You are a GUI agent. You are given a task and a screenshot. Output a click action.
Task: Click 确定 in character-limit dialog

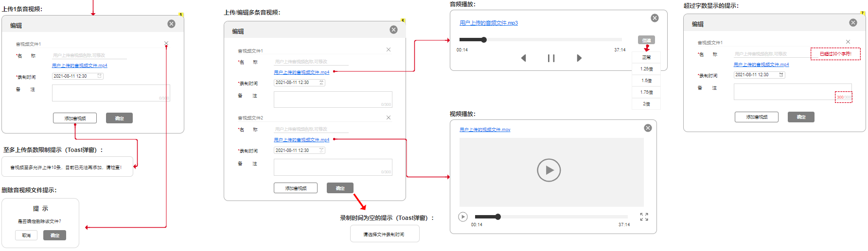coord(801,117)
